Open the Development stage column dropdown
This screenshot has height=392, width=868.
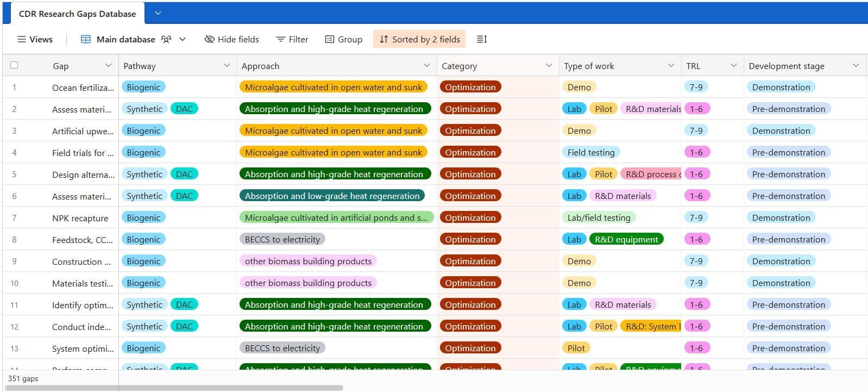856,65
